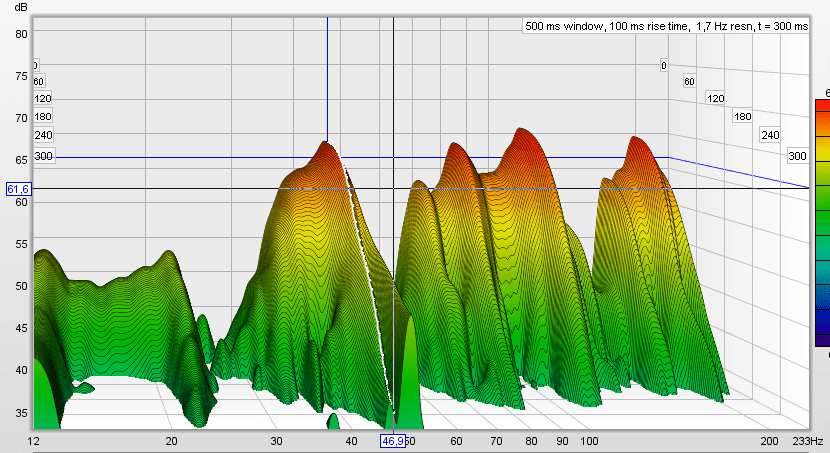Select the 120 ms label on right time axis
Screen dimensions: 830x453
[x=715, y=98]
